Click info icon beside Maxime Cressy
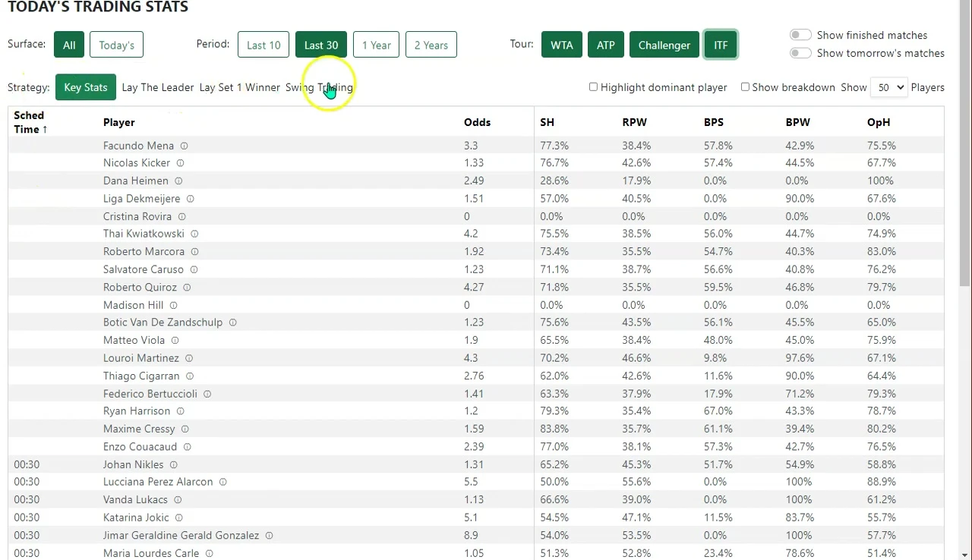Viewport: 972px width, 560px height. coord(185,429)
